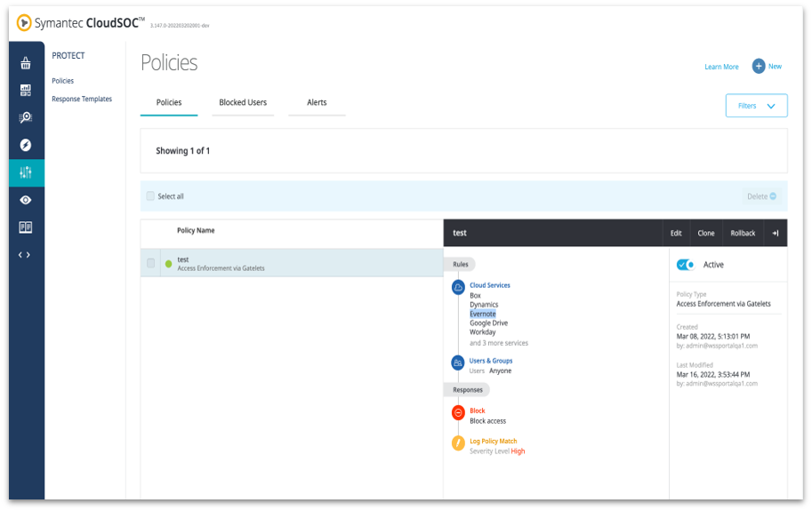Click the New policy button
Image resolution: width=812 pixels, height=511 pixels.
(x=767, y=67)
